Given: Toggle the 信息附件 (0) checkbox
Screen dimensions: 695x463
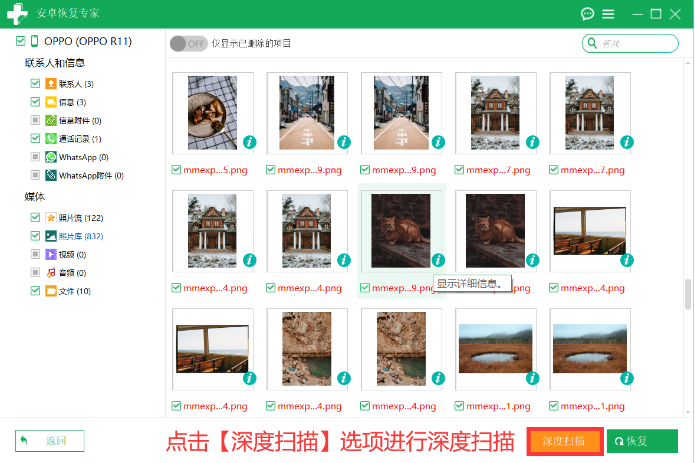Looking at the screenshot, I should (x=35, y=120).
